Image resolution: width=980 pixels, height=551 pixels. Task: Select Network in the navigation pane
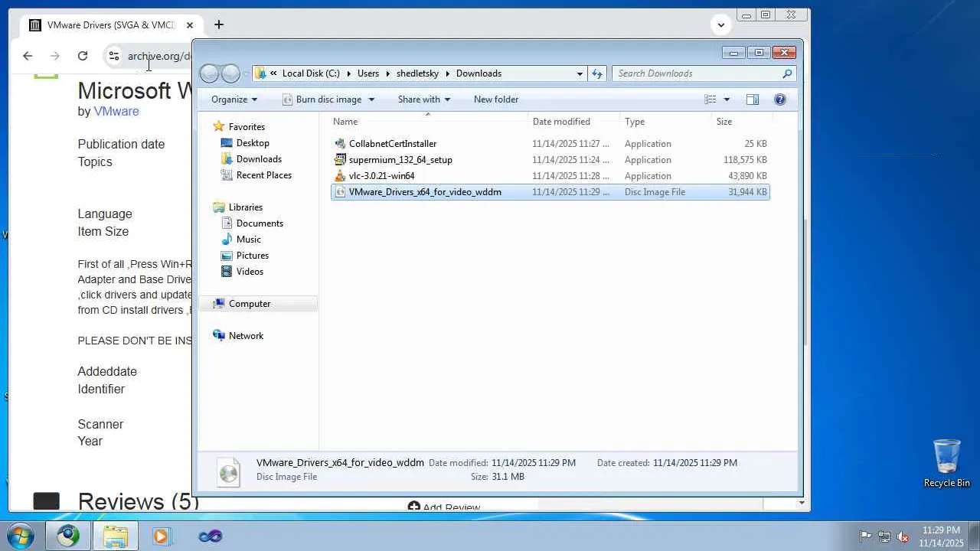[x=246, y=336]
